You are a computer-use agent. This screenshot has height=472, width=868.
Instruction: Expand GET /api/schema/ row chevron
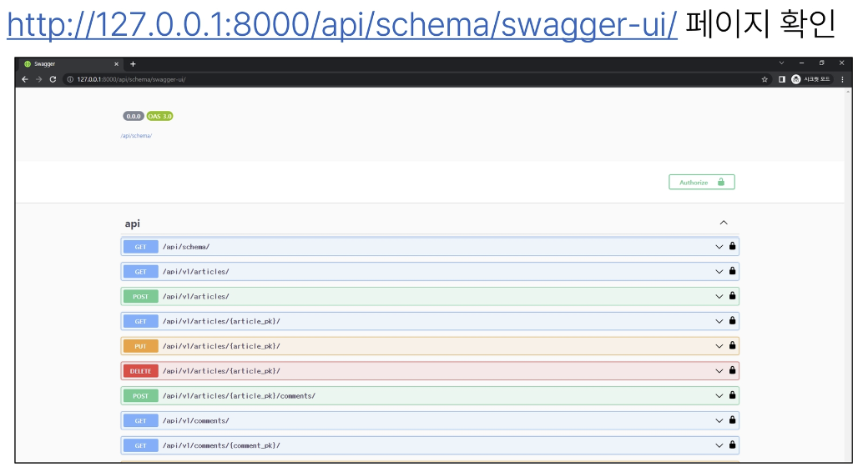[x=719, y=247]
